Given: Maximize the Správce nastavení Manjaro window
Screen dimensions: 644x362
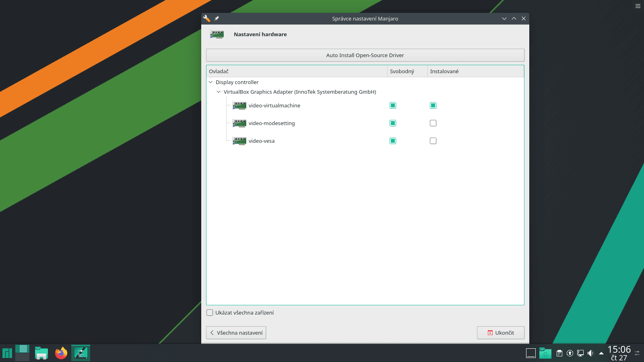Looking at the screenshot, I should coord(514,19).
